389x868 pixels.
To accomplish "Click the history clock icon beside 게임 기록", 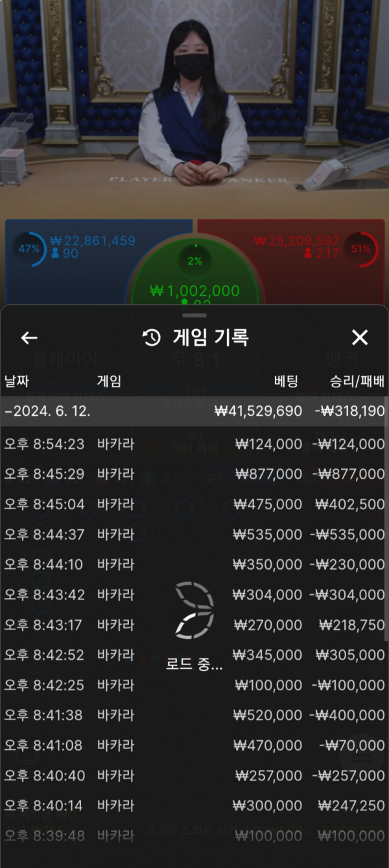I will tap(152, 337).
